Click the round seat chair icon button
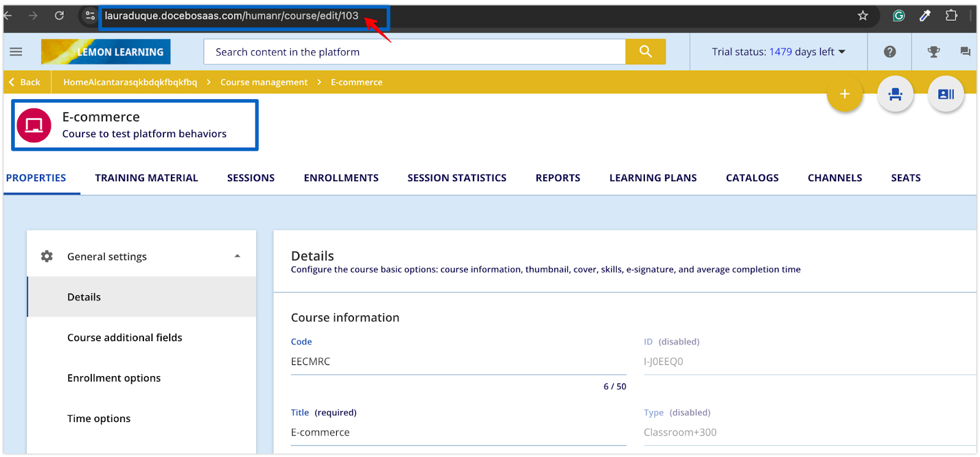Viewport: 980px width, 457px height. pos(895,94)
